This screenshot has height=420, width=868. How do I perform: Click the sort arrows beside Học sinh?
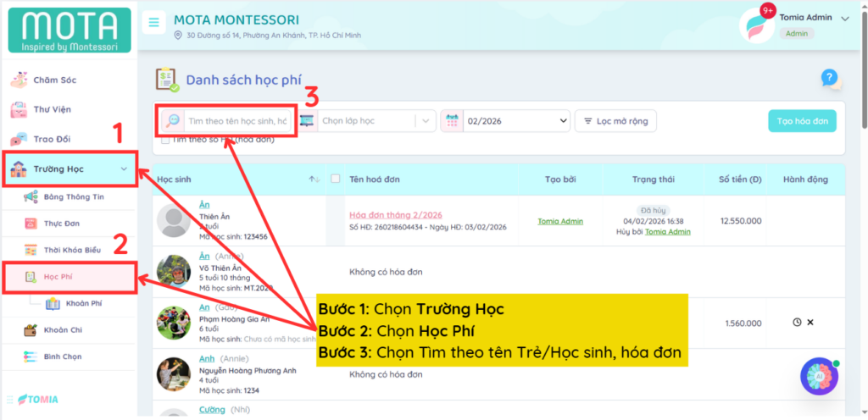coord(314,179)
